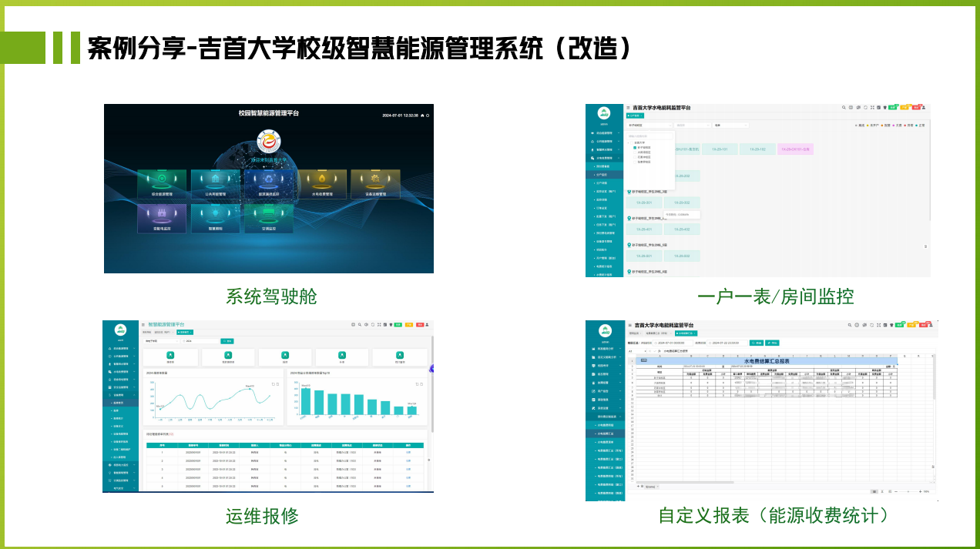Collapse the 水电收费管理 sidebar menu in room monitoring
Image resolution: width=980 pixels, height=549 pixels.
605,158
